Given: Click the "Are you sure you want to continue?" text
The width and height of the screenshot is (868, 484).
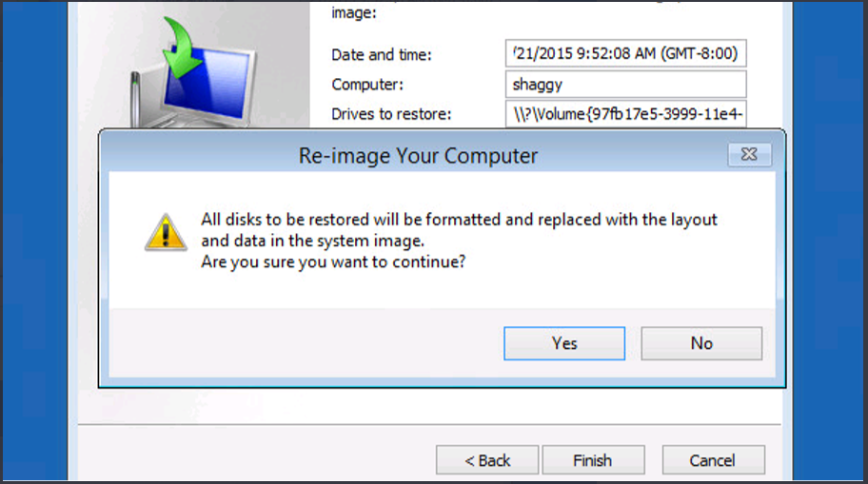Looking at the screenshot, I should coord(333,261).
